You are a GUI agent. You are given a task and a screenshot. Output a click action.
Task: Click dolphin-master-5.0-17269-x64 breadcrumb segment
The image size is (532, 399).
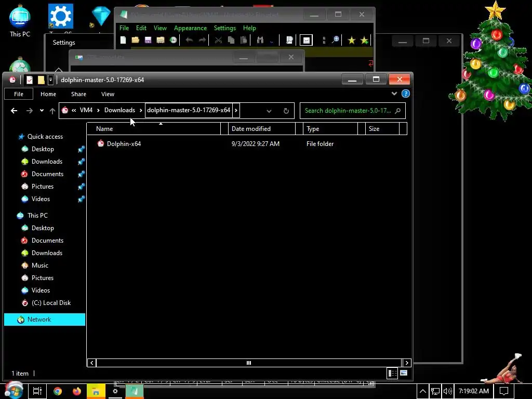pyautogui.click(x=189, y=110)
